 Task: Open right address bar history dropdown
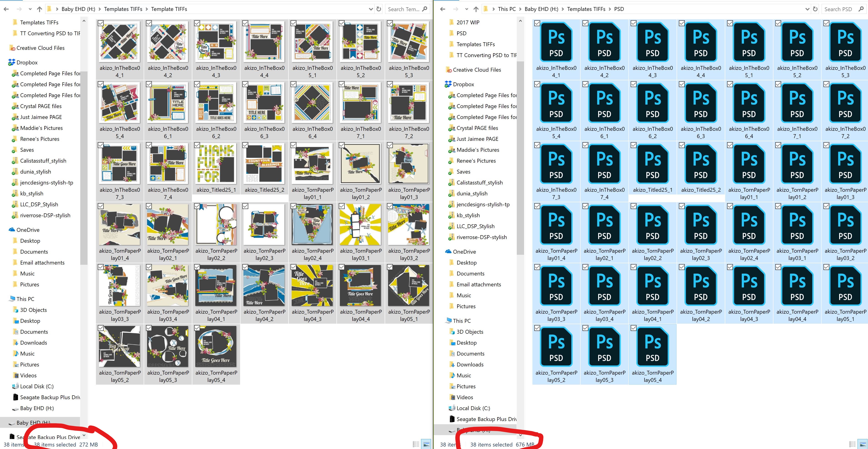tap(807, 9)
